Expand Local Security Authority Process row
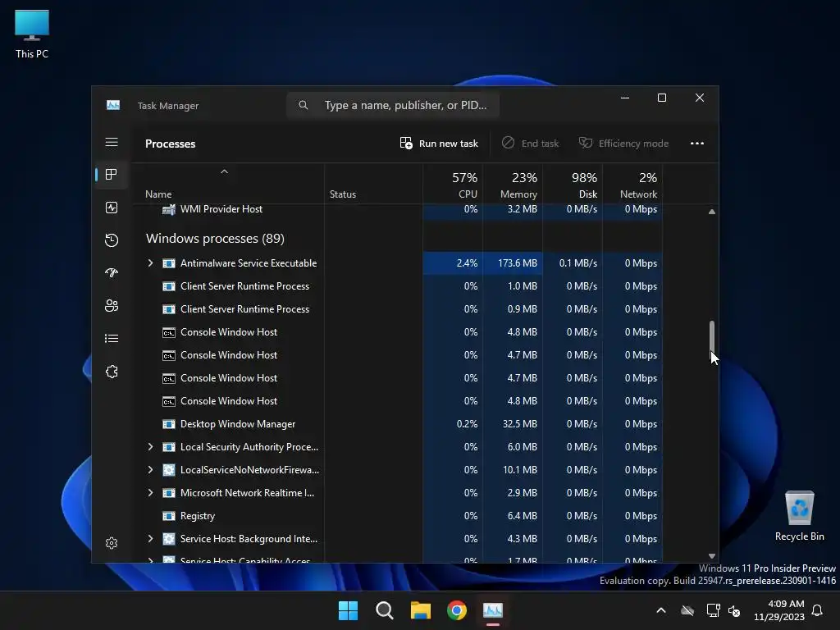The height and width of the screenshot is (630, 840). (x=151, y=447)
